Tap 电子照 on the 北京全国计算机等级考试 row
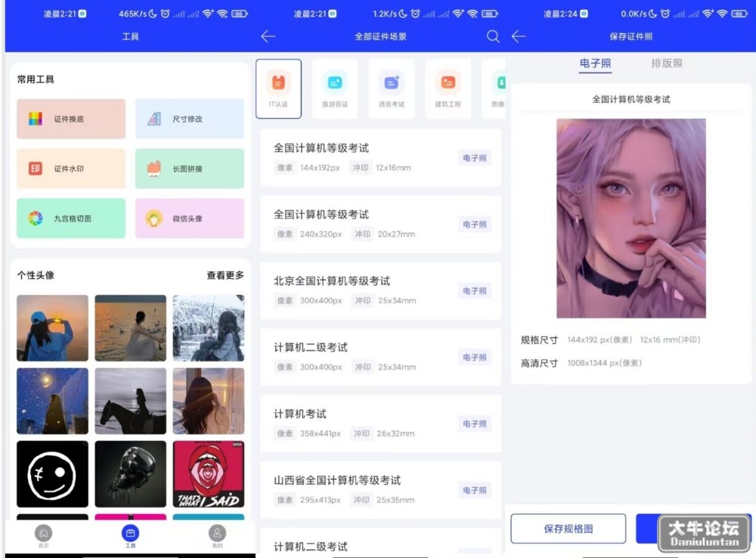Screen dimensions: 756x558 point(475,291)
